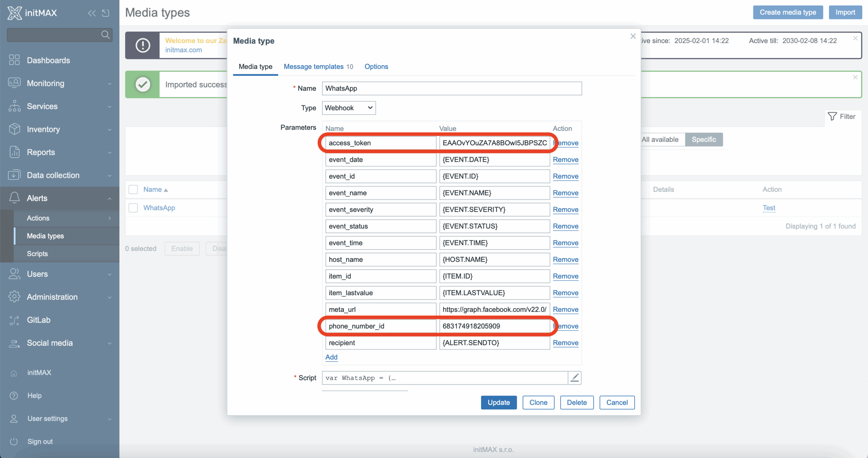Dismiss the Imported successfully message

(x=855, y=77)
